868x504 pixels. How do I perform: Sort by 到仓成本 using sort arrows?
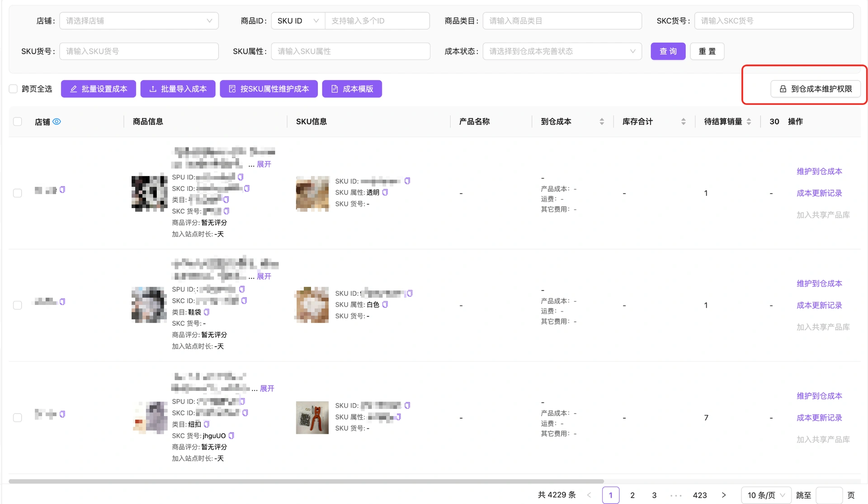(602, 121)
